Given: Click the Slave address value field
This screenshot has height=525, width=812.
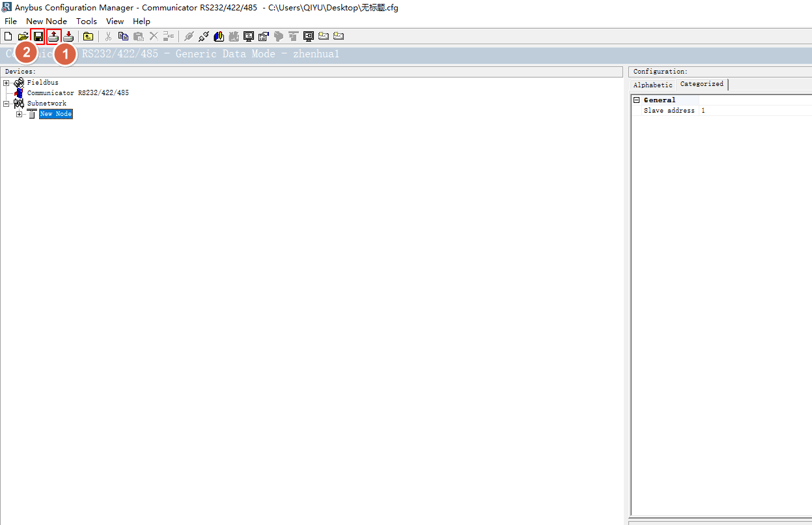Looking at the screenshot, I should (x=756, y=111).
